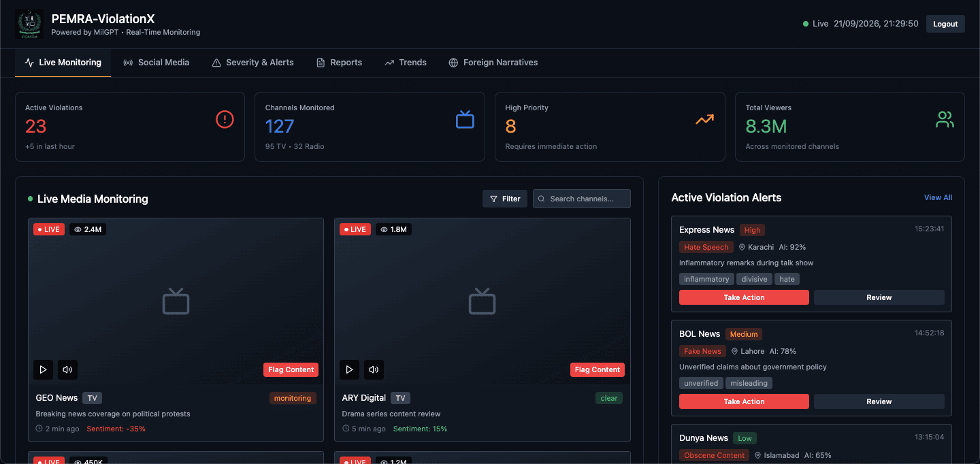Play the ARY Digital live stream

[349, 369]
